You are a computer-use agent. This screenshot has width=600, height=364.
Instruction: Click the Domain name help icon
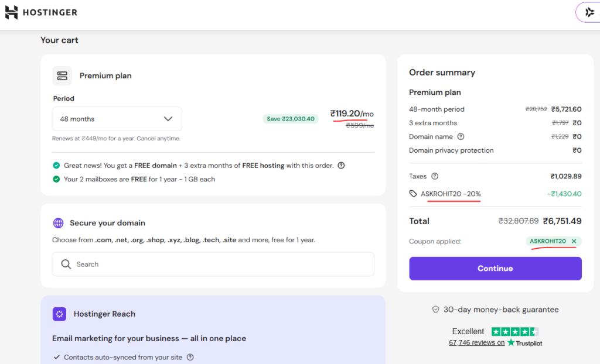[x=461, y=136]
